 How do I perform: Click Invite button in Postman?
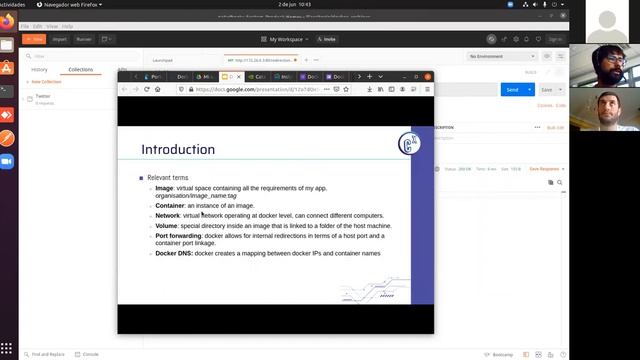[327, 39]
